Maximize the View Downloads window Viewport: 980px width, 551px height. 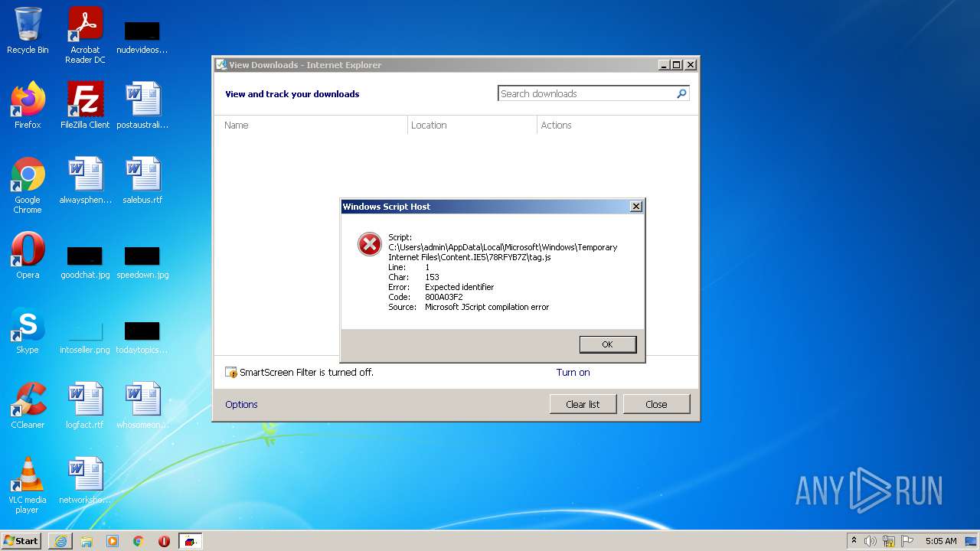[676, 65]
